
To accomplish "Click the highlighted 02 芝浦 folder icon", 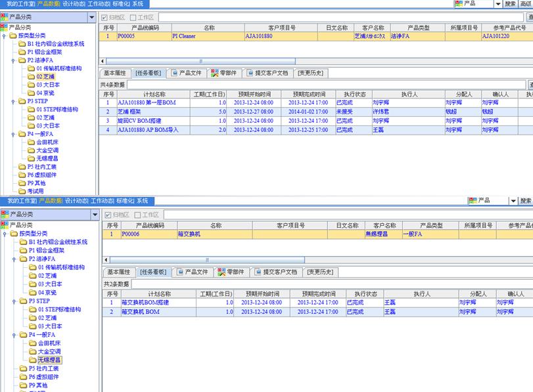I will click(x=31, y=77).
